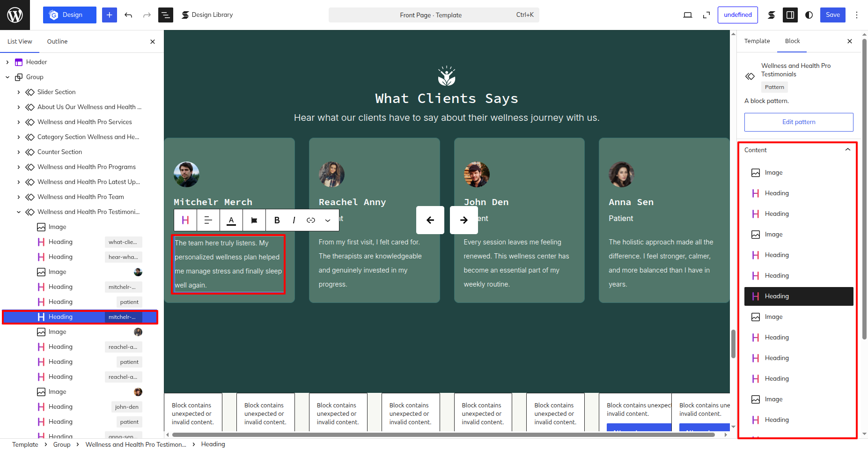Screen dimensions: 868x450
Task: Toggle bold formatting in block toolbar
Action: [277, 220]
